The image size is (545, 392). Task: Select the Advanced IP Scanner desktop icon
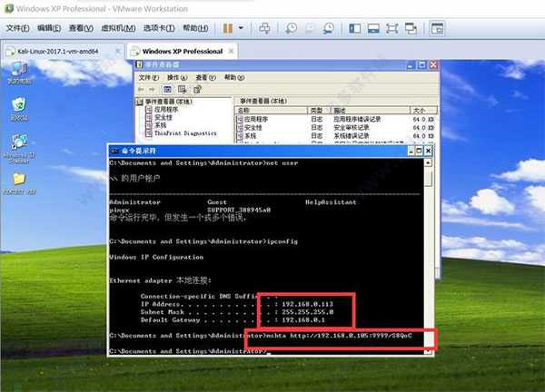(19, 149)
